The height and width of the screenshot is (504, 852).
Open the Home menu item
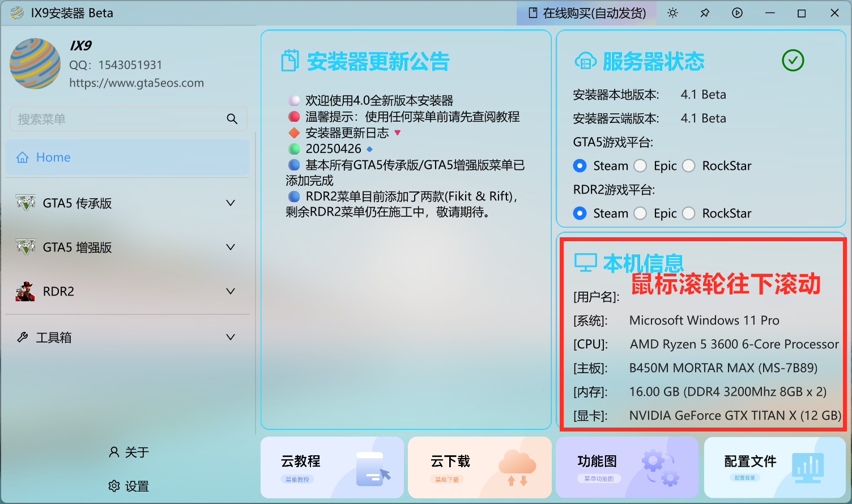pyautogui.click(x=127, y=157)
